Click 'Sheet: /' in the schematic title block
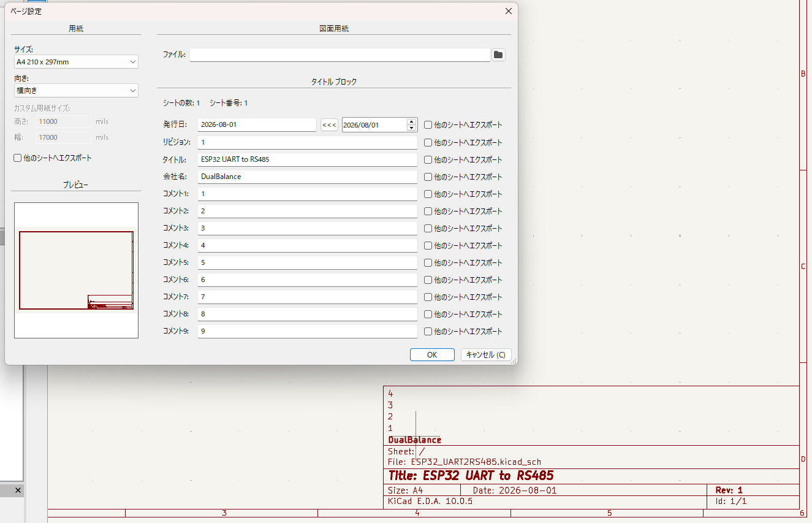Screen dimensions: 812x523 [x=406, y=452]
